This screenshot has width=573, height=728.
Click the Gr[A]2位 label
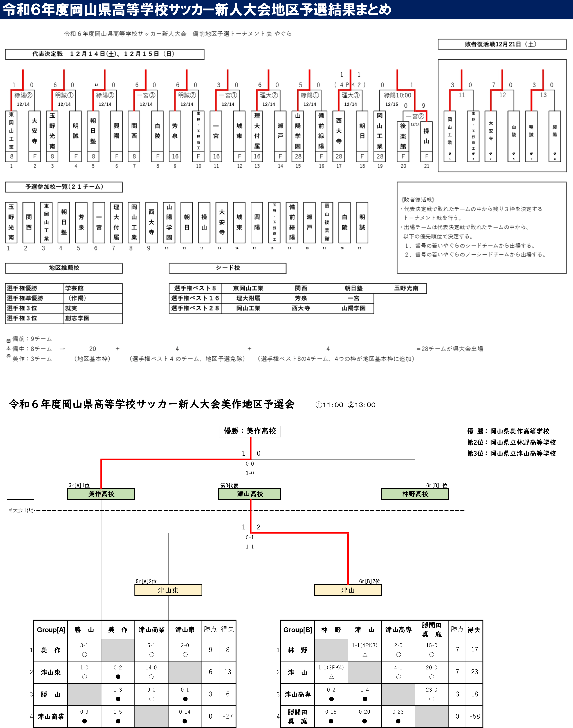point(146,582)
